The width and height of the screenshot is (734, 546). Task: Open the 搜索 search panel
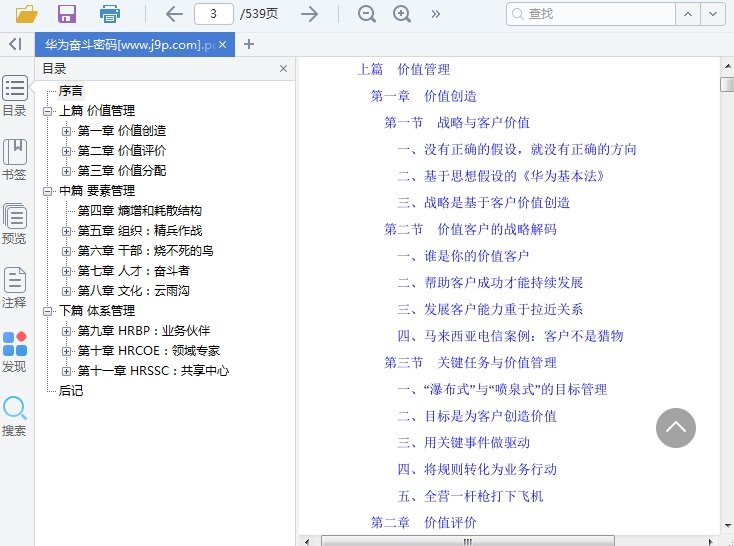15,416
